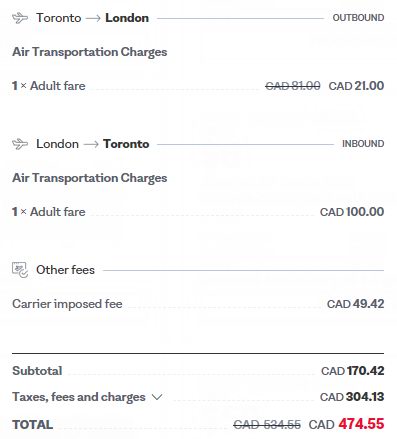Click the CAD 100.00 inbound adult fare
Screen dimensions: 397x439
(352, 212)
